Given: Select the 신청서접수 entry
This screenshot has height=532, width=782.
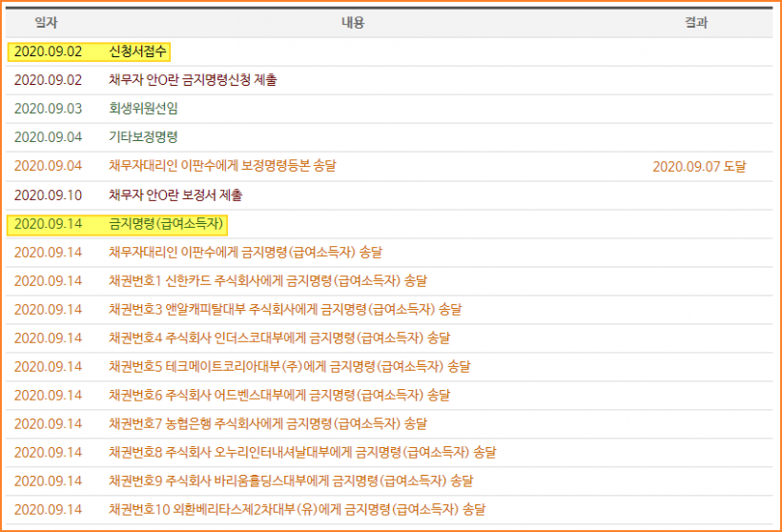Looking at the screenshot, I should 137,51.
